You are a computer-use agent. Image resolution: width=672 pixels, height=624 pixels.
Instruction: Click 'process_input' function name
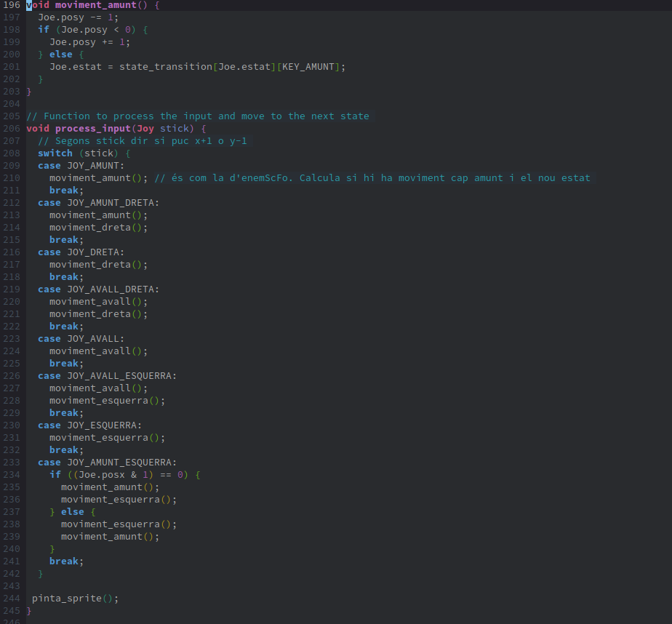pyautogui.click(x=92, y=129)
